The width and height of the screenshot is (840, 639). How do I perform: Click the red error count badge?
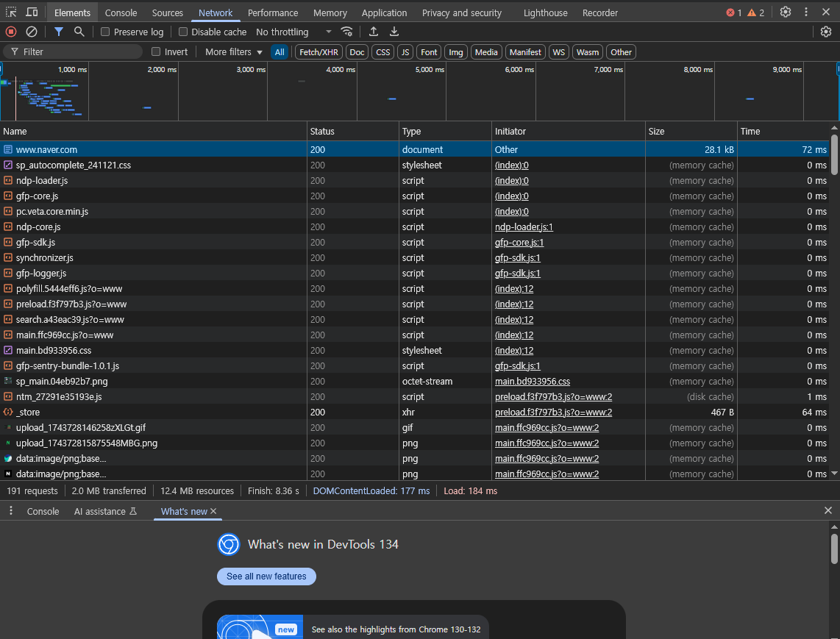[x=733, y=13]
